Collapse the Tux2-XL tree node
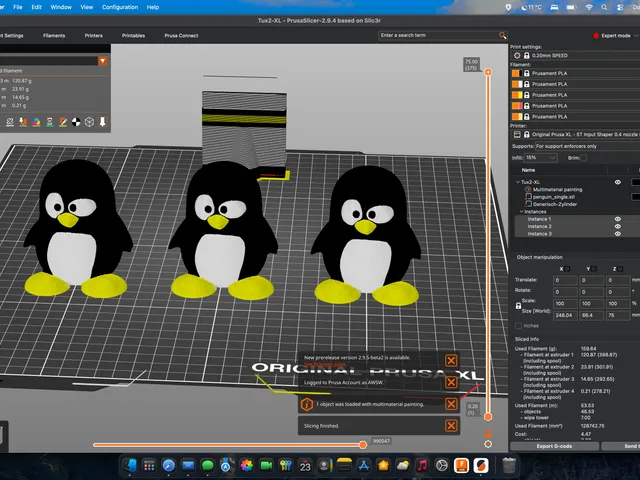640x480 pixels. tap(518, 182)
